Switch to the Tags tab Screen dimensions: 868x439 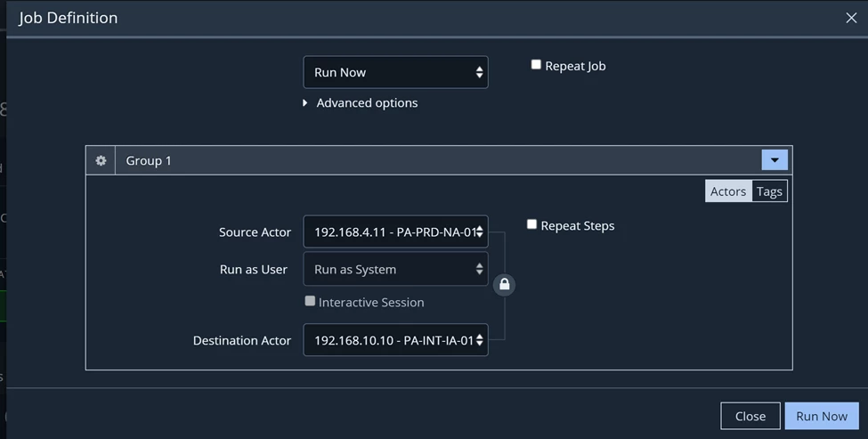coord(769,191)
